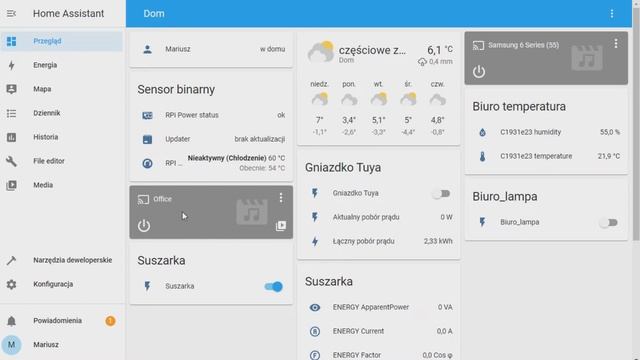Click the 6,1 °C temperature value

pyautogui.click(x=440, y=50)
